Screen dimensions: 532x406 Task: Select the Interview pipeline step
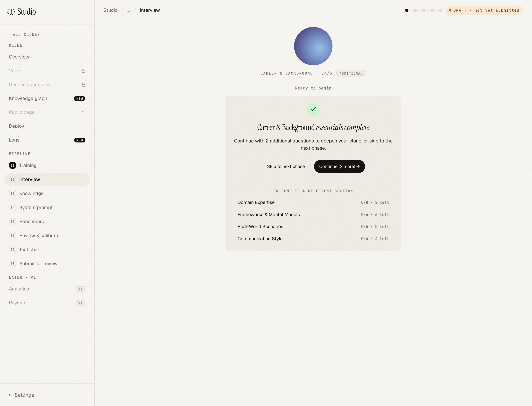47,180
